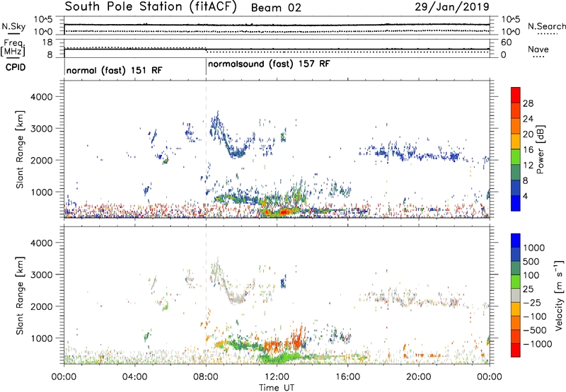Click the date 29/Jan/2019
566x392 pixels.
click(452, 6)
